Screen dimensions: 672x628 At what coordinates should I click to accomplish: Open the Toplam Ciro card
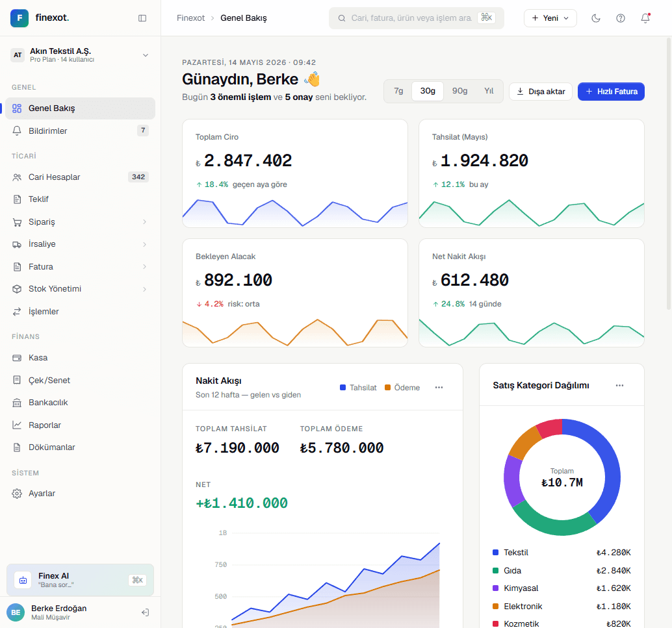(x=295, y=173)
